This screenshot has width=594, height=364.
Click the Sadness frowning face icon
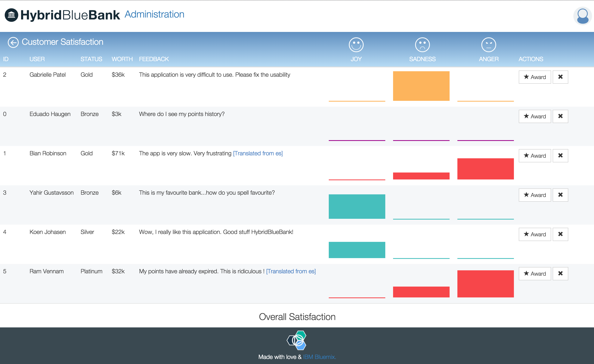422,45
